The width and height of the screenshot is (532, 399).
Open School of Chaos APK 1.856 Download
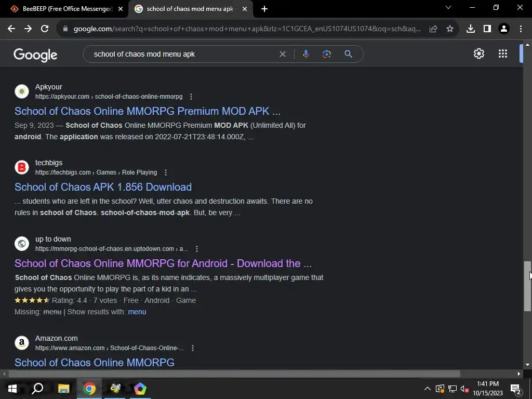103,187
